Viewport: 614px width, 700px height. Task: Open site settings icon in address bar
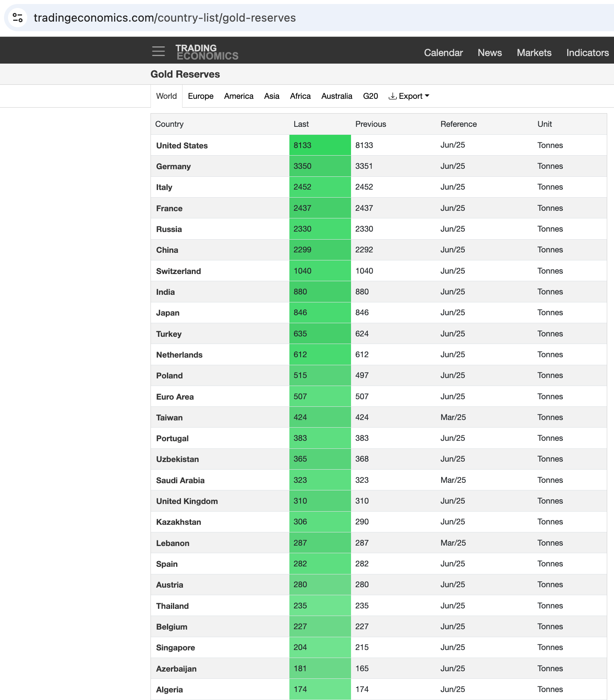[x=18, y=18]
